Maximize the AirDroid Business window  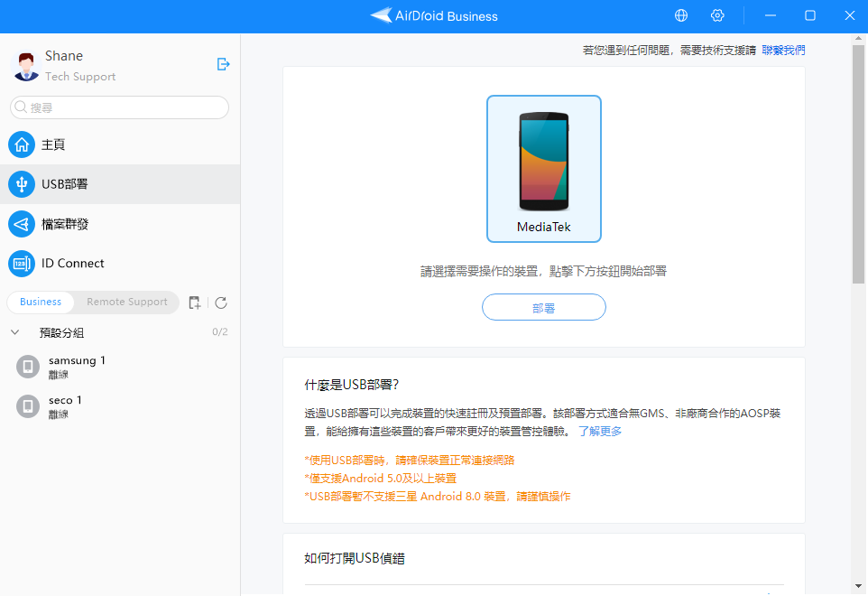click(810, 15)
